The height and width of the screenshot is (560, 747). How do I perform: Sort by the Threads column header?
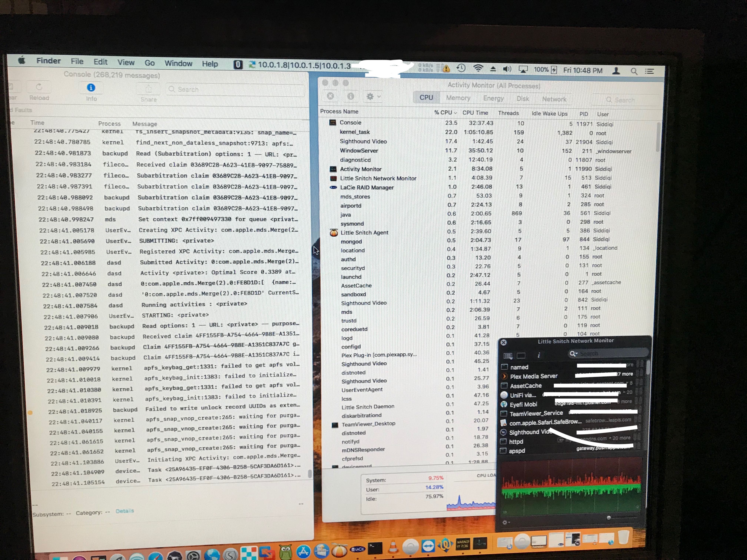pyautogui.click(x=508, y=113)
